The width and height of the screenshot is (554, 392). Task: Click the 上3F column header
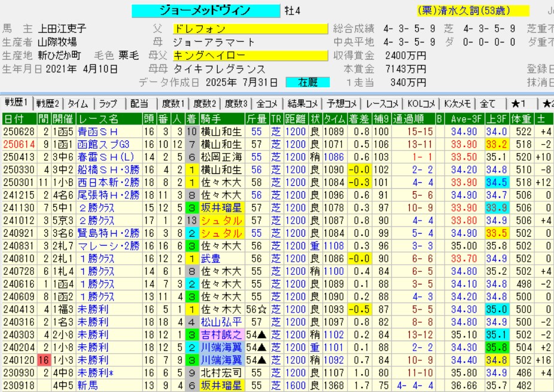(x=494, y=118)
